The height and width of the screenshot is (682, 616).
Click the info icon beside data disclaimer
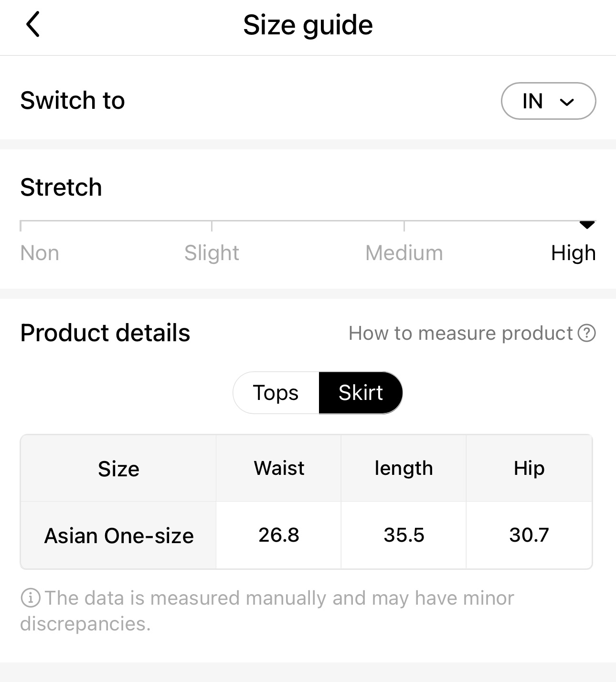tap(31, 598)
